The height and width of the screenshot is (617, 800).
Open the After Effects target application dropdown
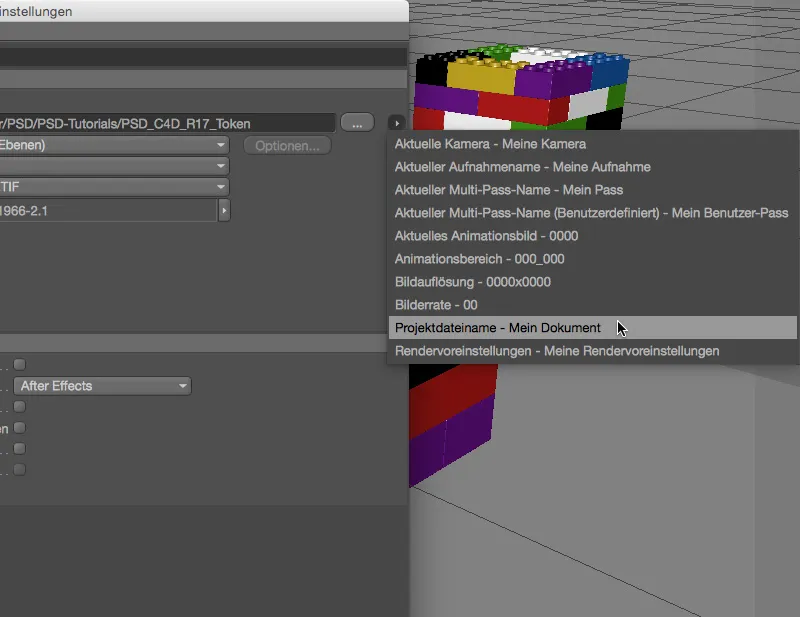point(103,386)
